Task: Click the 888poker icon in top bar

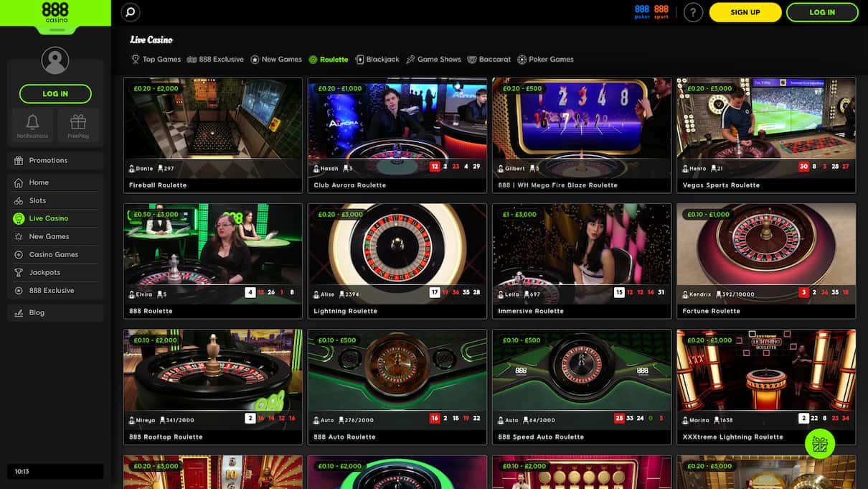Action: point(641,11)
